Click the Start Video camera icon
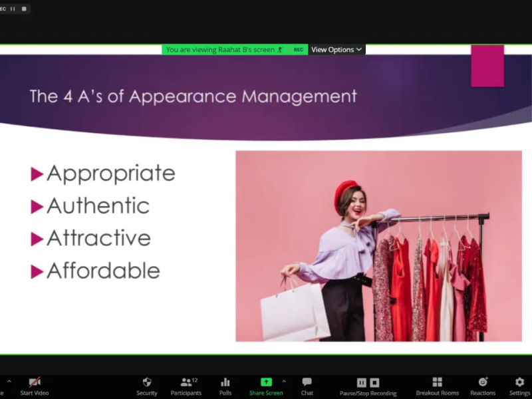Image resolution: width=532 pixels, height=399 pixels. tap(35, 382)
